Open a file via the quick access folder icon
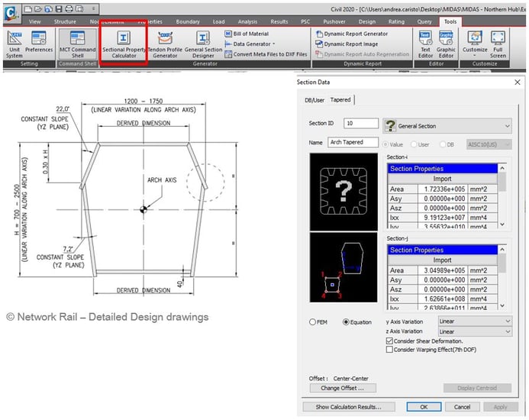 click(x=38, y=9)
